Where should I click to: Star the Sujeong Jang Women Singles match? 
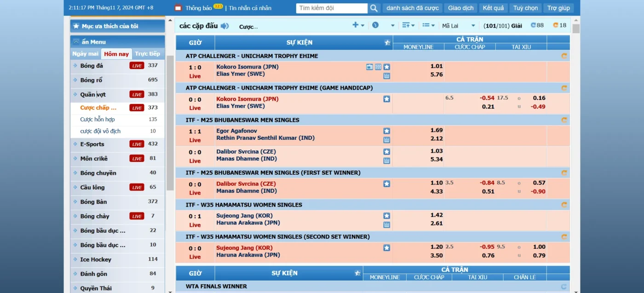pos(387,216)
